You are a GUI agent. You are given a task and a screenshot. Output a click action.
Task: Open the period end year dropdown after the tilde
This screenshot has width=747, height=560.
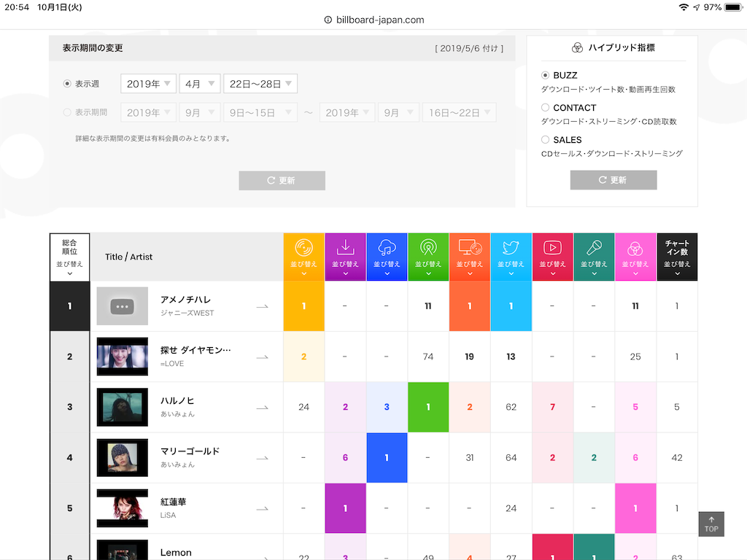[347, 113]
